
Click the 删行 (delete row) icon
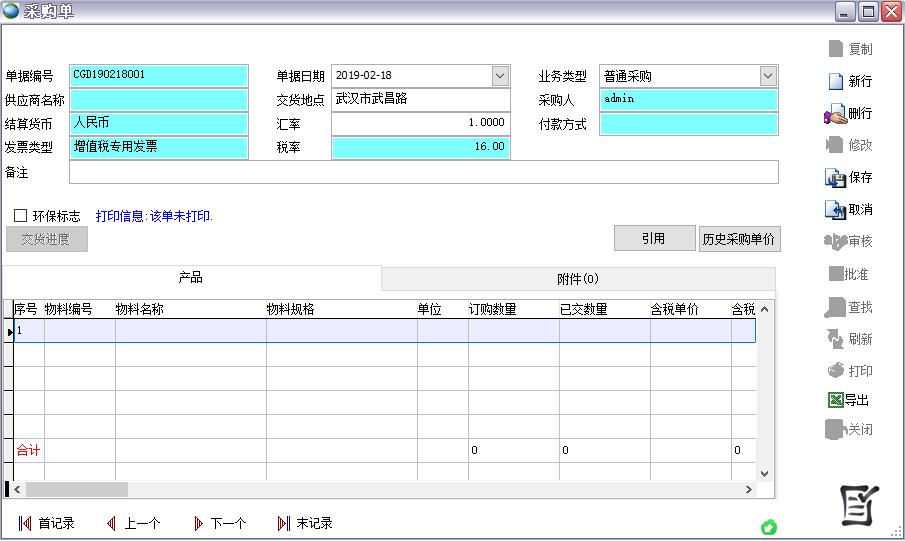pyautogui.click(x=835, y=114)
